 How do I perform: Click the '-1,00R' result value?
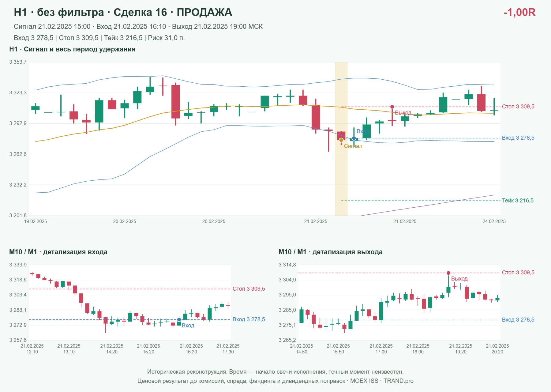pyautogui.click(x=519, y=12)
